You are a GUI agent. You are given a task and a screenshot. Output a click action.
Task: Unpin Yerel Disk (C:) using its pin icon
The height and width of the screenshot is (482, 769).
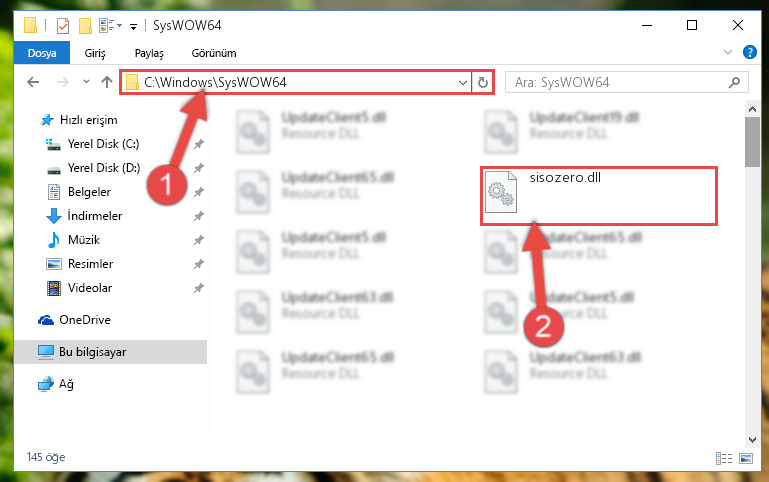click(199, 144)
